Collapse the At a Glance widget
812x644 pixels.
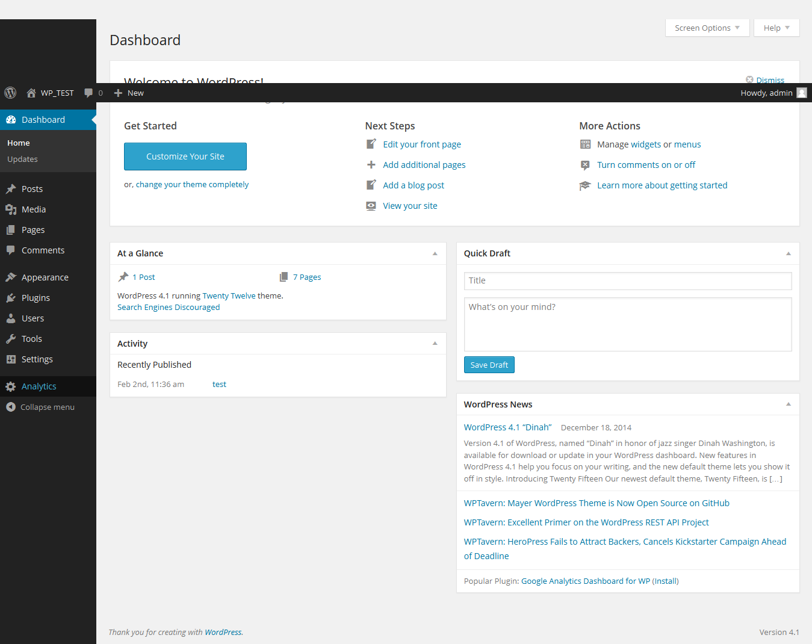(435, 253)
